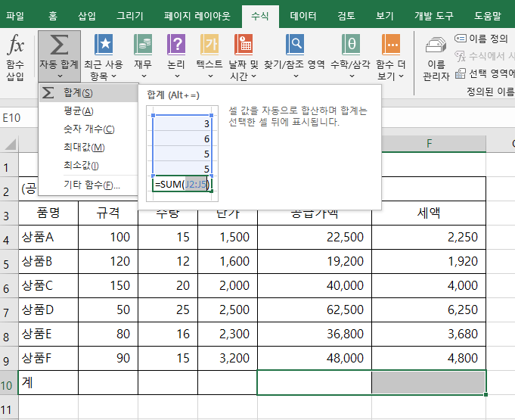Screen dimensions: 515x420
Task: Open the 텍스트 text functions icon
Action: (x=209, y=45)
